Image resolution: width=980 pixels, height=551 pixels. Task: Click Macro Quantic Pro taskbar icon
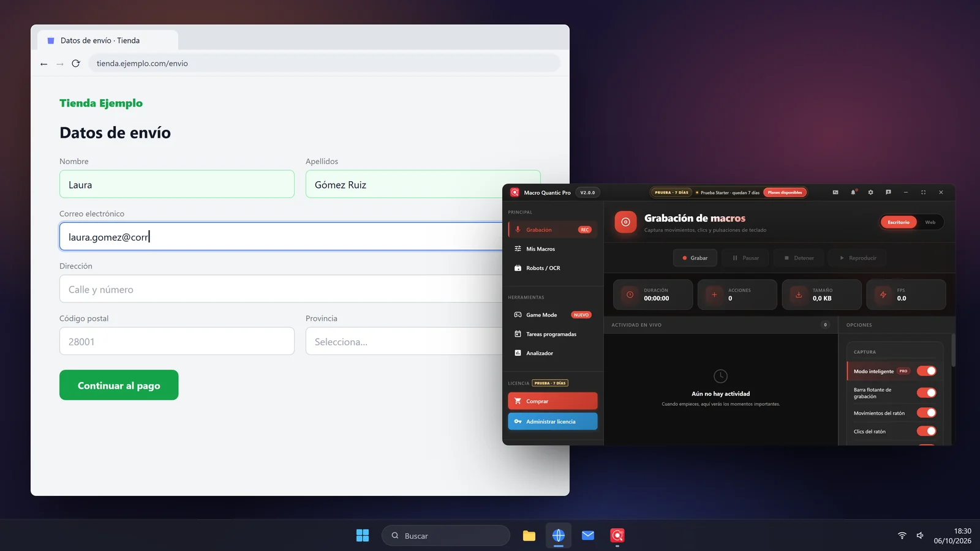pyautogui.click(x=617, y=536)
